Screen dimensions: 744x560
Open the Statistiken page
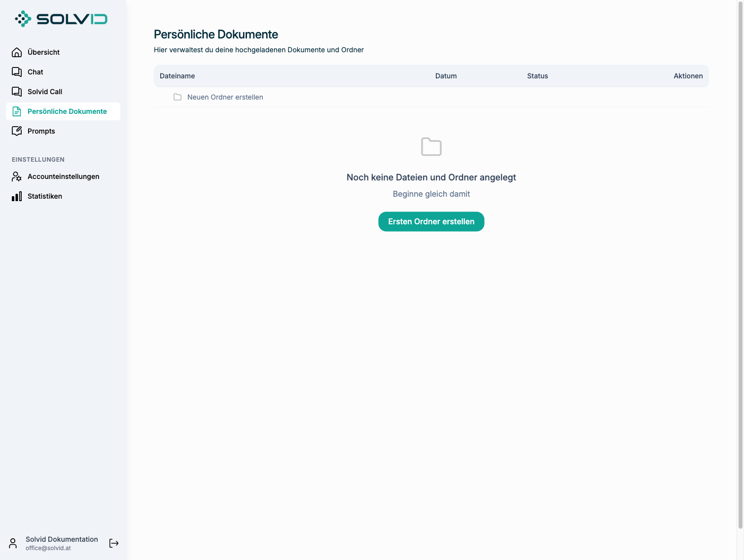pyautogui.click(x=63, y=196)
